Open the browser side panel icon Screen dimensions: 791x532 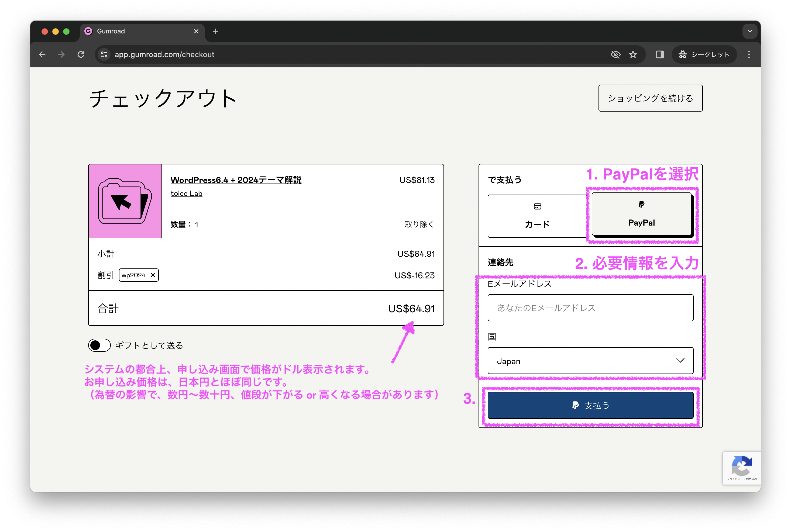point(660,54)
